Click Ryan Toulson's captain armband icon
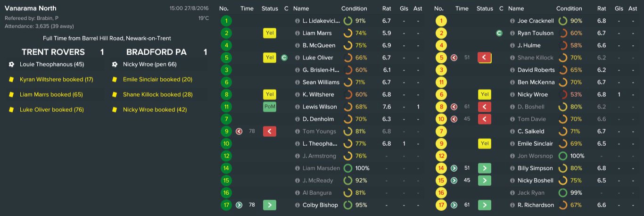Viewport: 644px width, 216px height. 499,33
